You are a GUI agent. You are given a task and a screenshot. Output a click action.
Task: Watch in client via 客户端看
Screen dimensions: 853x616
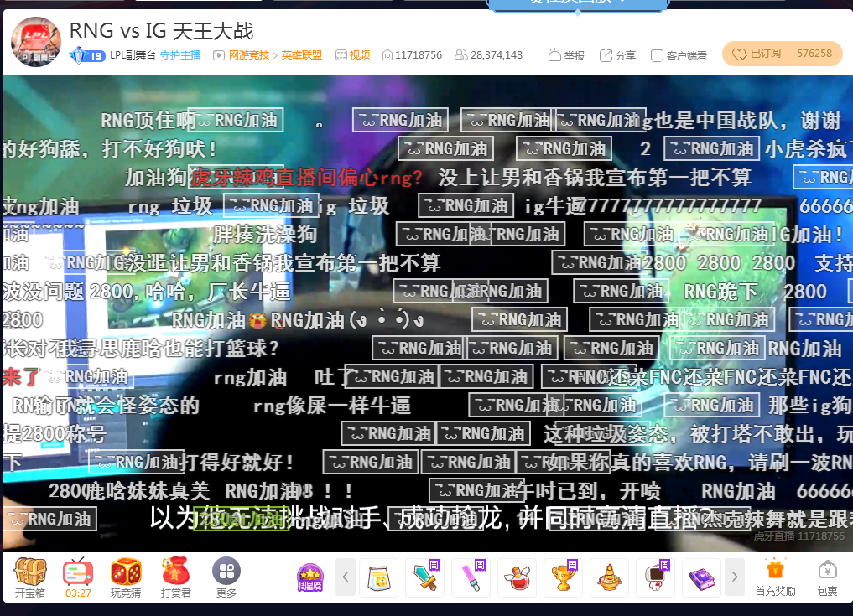[x=679, y=55]
